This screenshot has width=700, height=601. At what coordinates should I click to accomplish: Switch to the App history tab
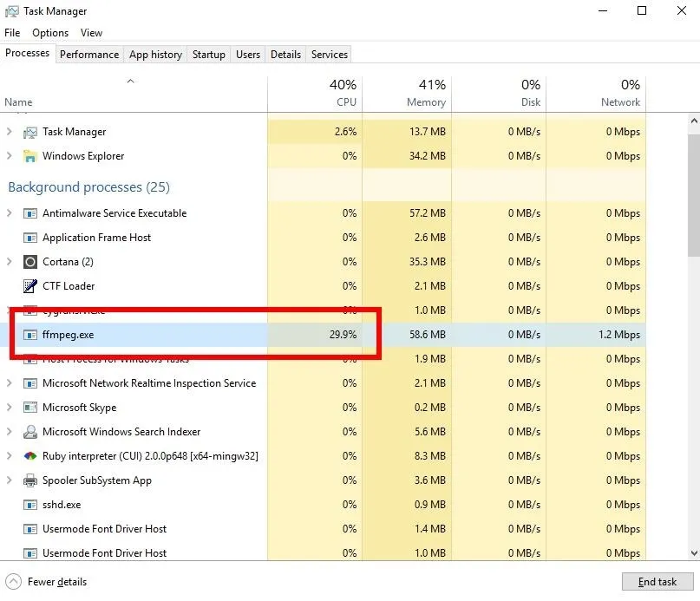(155, 55)
